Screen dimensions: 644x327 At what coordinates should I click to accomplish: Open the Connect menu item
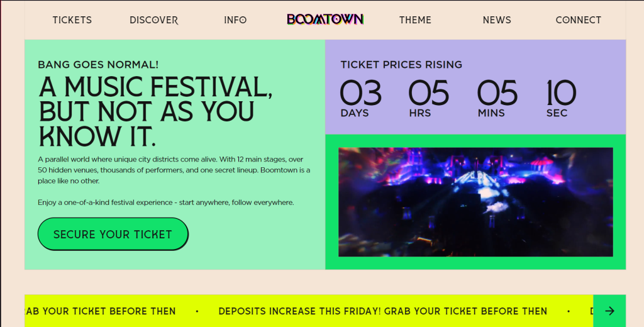pyautogui.click(x=578, y=20)
